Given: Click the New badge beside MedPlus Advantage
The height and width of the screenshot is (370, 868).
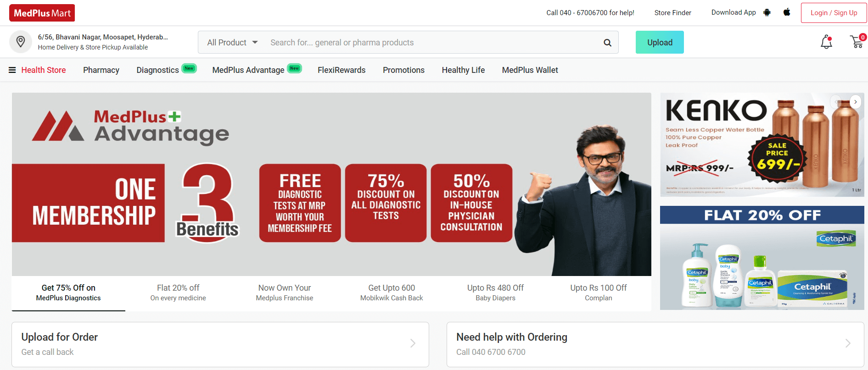Looking at the screenshot, I should [295, 68].
